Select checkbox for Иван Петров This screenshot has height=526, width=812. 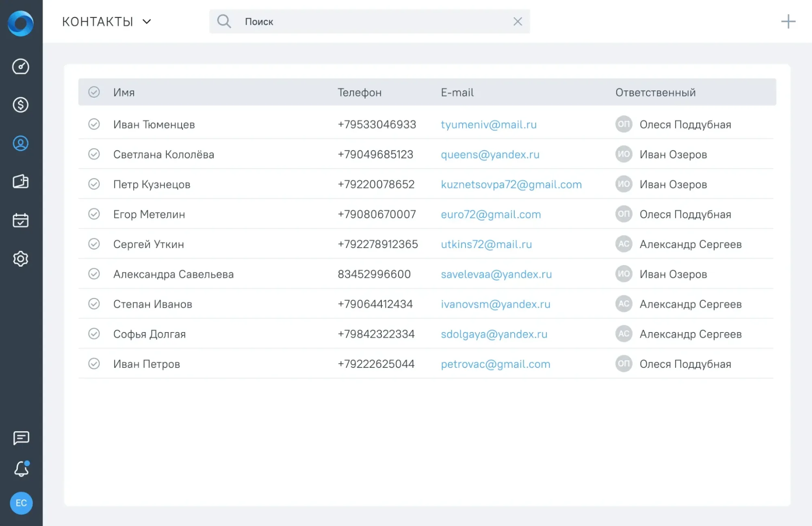click(x=94, y=363)
